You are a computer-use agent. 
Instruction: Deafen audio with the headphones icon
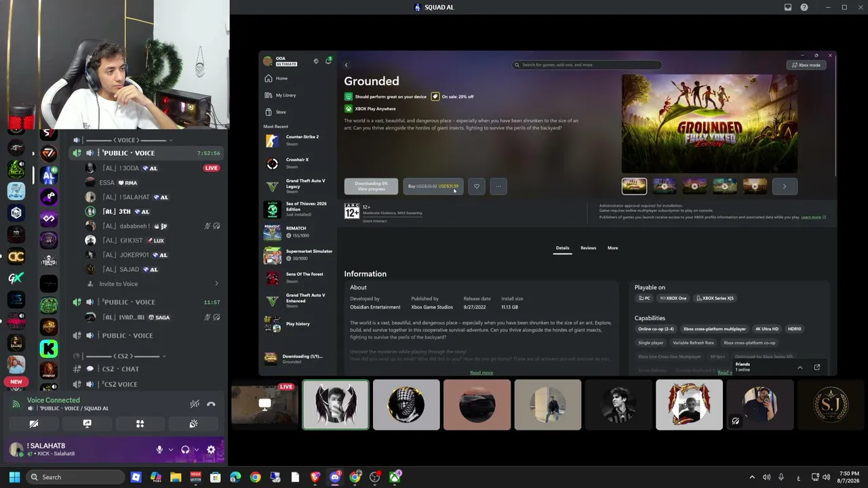click(x=185, y=449)
